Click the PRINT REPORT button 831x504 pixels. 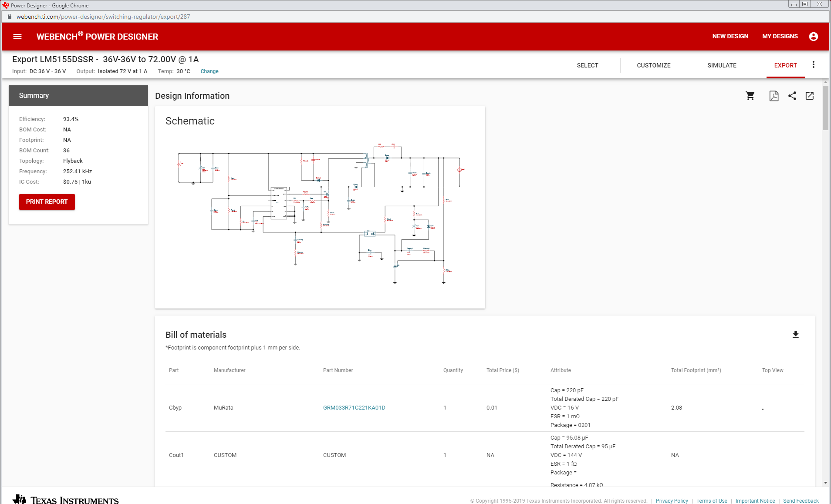click(47, 202)
